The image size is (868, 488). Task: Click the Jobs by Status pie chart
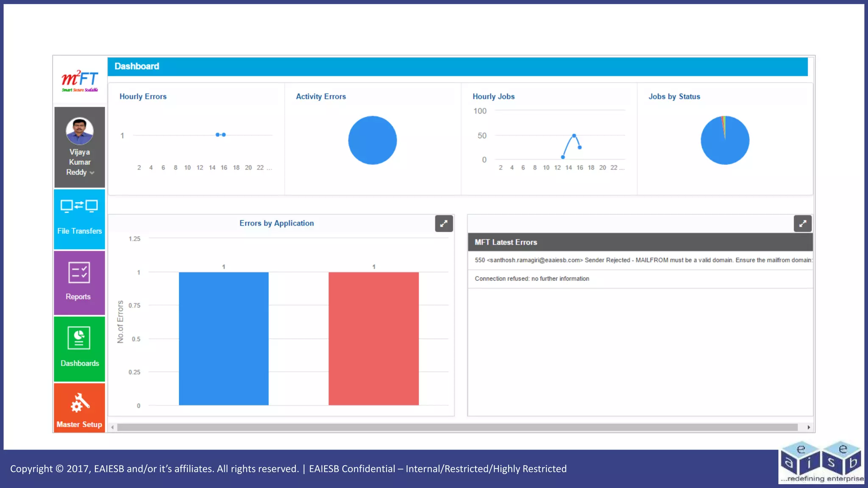(725, 140)
